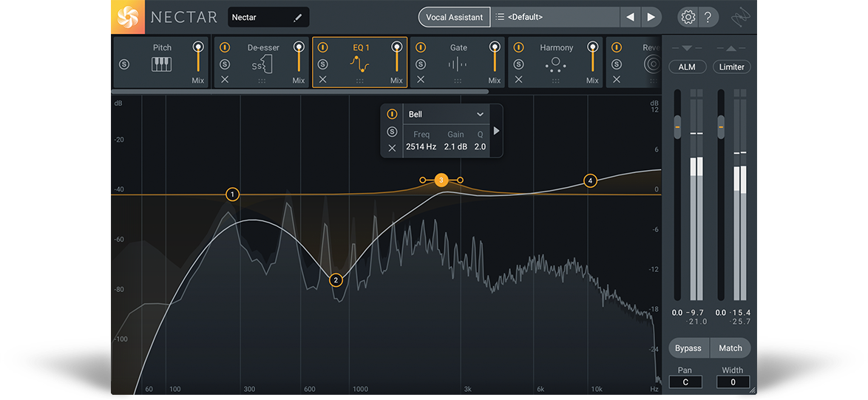Screen dimensions: 868x400
Task: Click the Pan value field
Action: [x=685, y=382]
